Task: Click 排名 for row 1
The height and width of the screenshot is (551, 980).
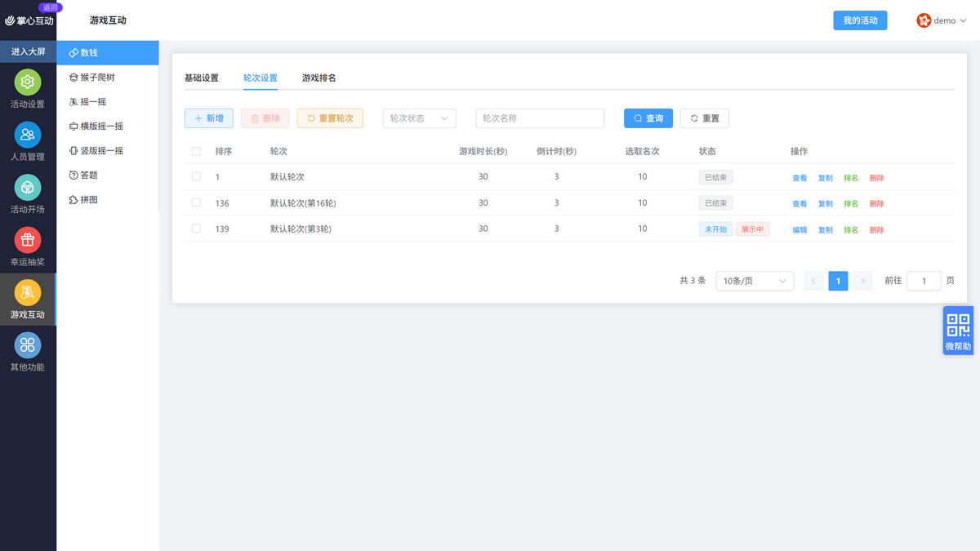Action: tap(851, 178)
